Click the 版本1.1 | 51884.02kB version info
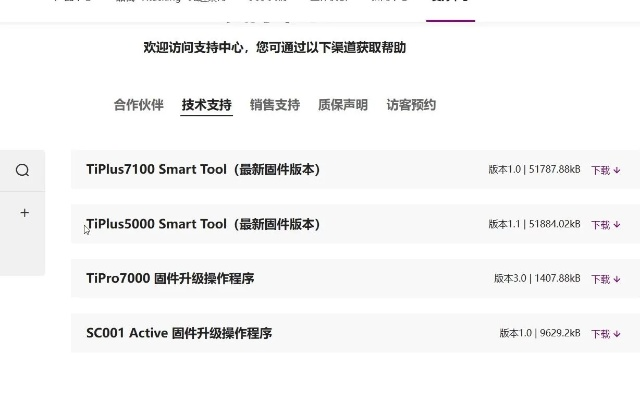Image resolution: width=640 pixels, height=400 pixels. [534, 224]
